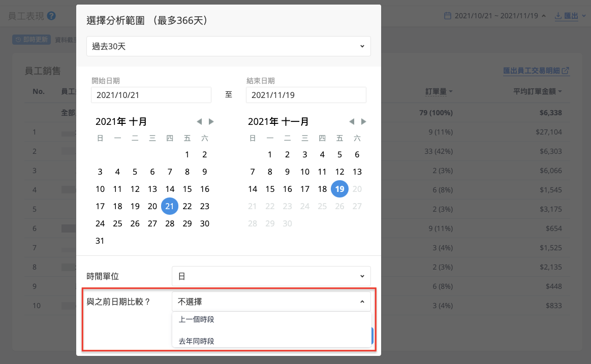Go to previous month in October calendar
Image resolution: width=591 pixels, height=364 pixels.
tap(199, 121)
